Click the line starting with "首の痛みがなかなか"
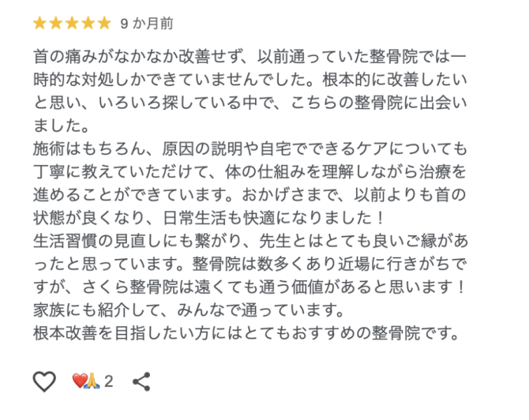 (249, 56)
